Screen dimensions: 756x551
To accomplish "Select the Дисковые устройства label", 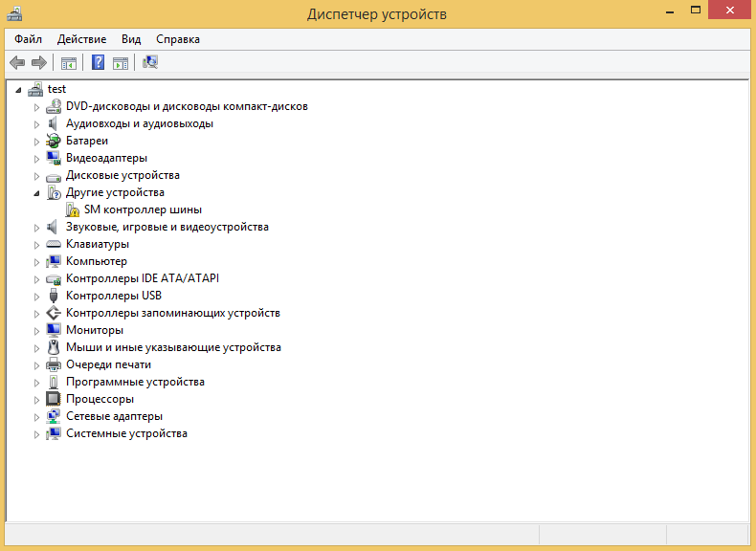I will point(122,175).
